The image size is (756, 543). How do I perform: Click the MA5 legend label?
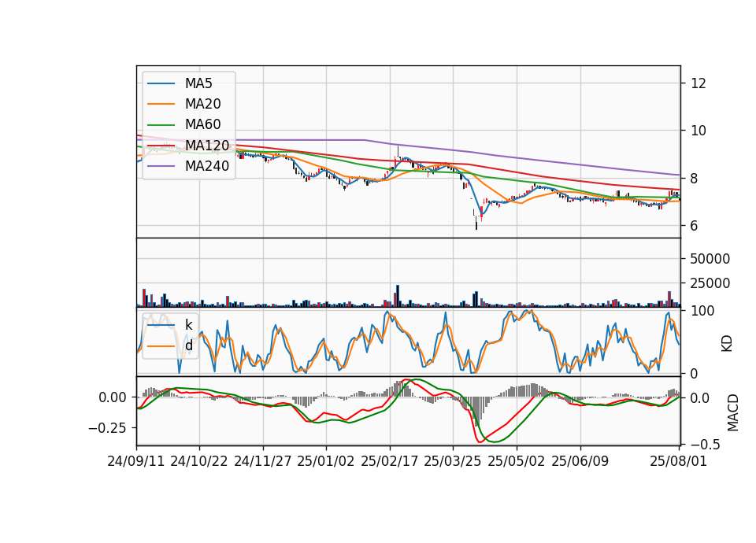(x=198, y=83)
